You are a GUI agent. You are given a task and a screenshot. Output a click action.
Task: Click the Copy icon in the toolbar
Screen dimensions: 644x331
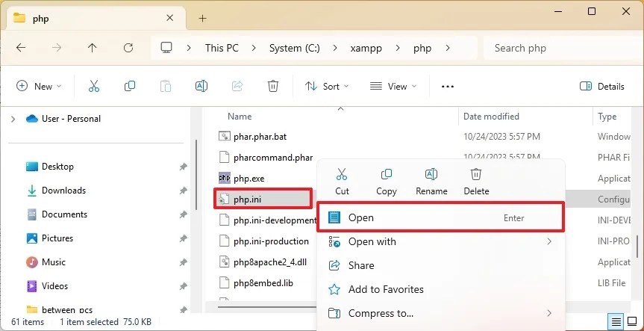[130, 86]
